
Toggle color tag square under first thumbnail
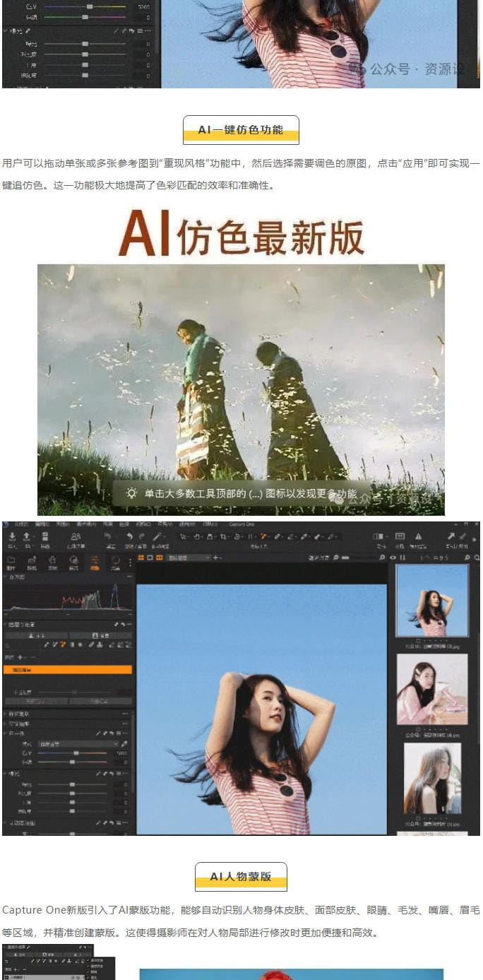[x=419, y=640]
